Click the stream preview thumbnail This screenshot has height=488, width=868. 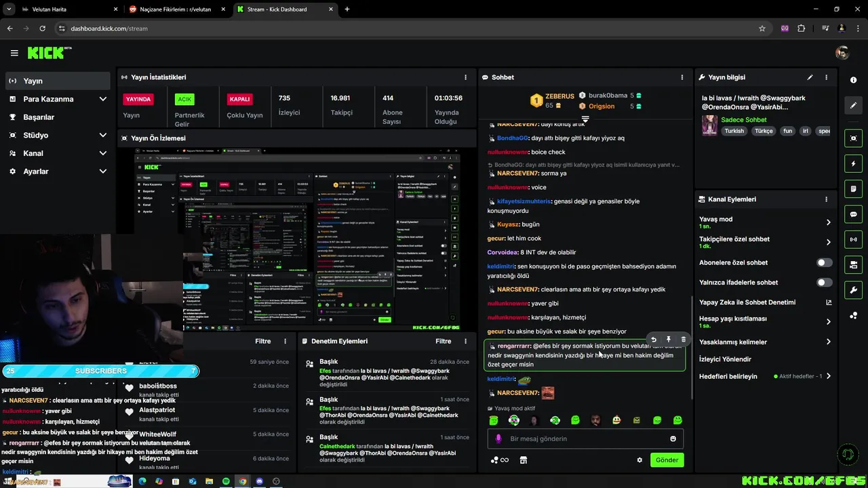click(x=297, y=238)
